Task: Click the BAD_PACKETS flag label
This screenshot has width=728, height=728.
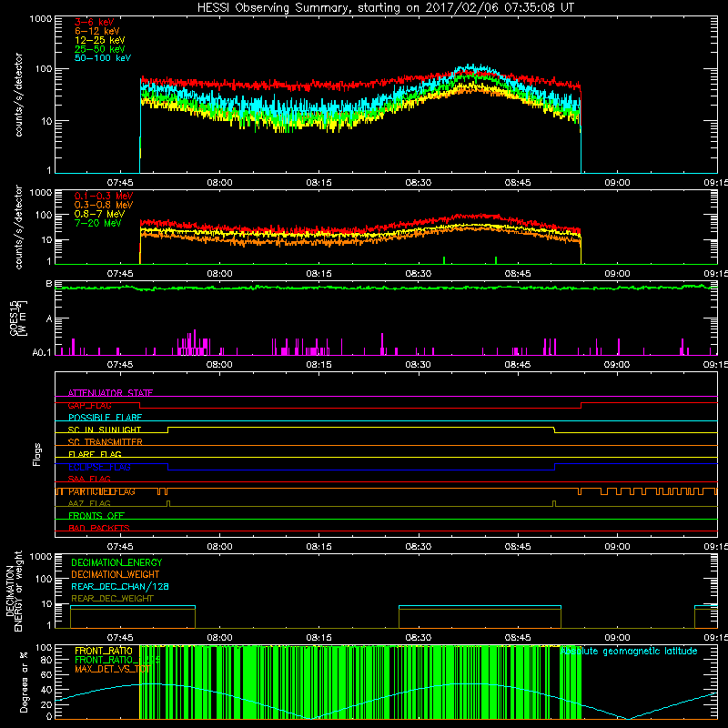Action: (x=99, y=528)
